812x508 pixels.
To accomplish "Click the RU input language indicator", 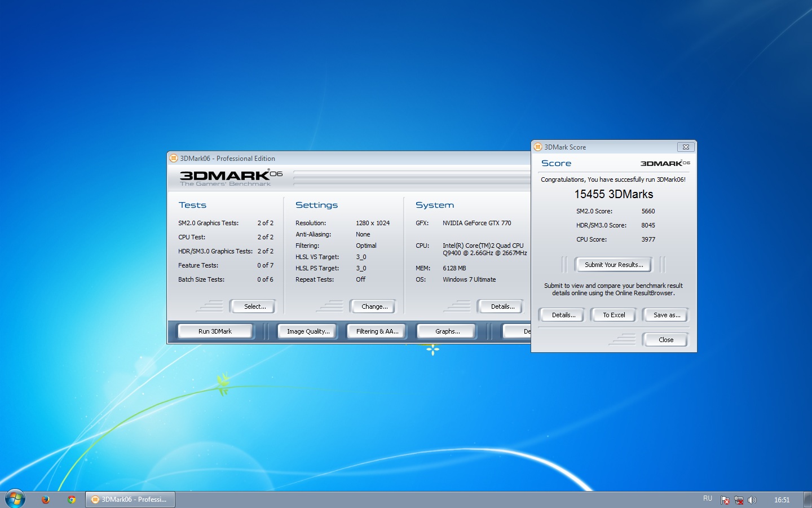I will pos(708,499).
